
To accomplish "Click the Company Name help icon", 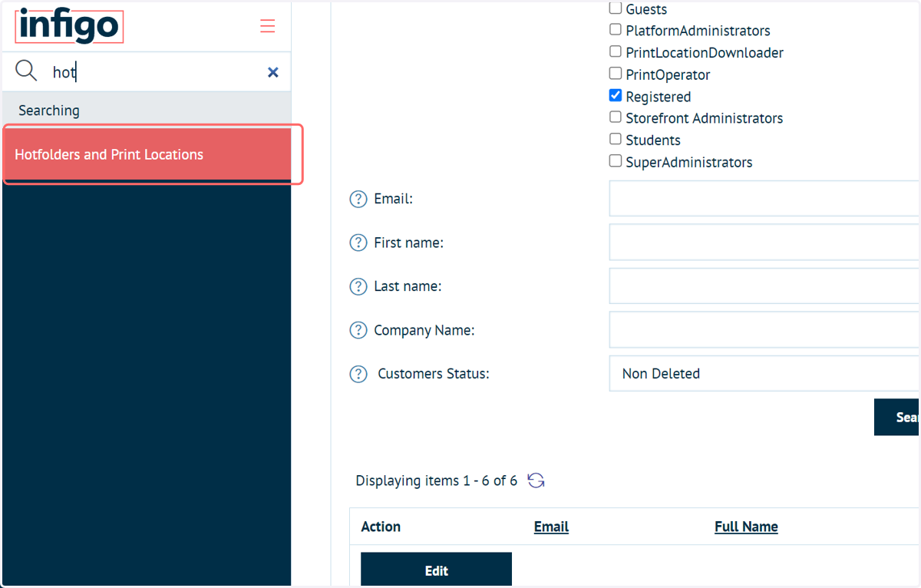I will (x=358, y=330).
